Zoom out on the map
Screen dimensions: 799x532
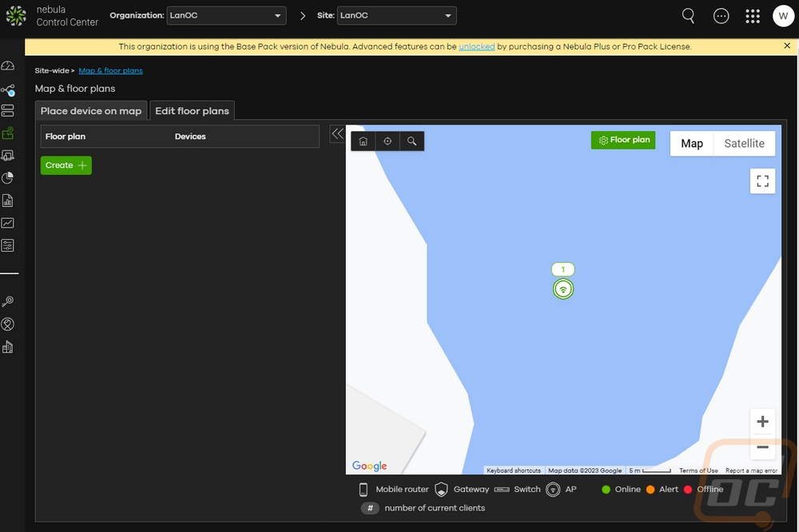[763, 447]
